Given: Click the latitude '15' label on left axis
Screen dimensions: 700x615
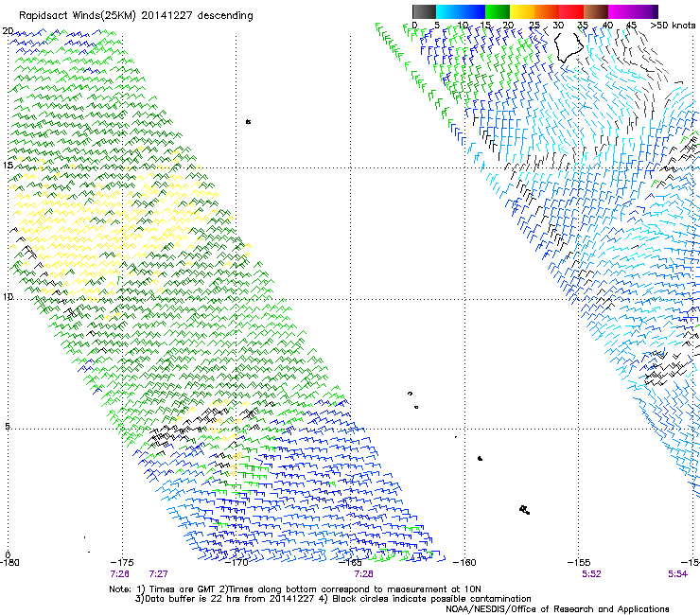Looking at the screenshot, I should tap(8, 165).
